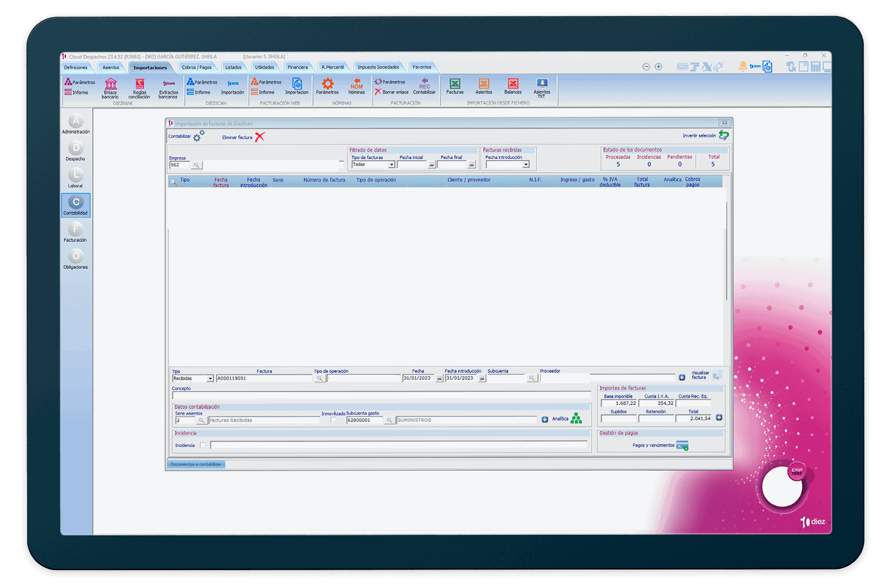Click the Contabilizar gears icon
Screen dimensions: 891x588
pyautogui.click(x=199, y=136)
